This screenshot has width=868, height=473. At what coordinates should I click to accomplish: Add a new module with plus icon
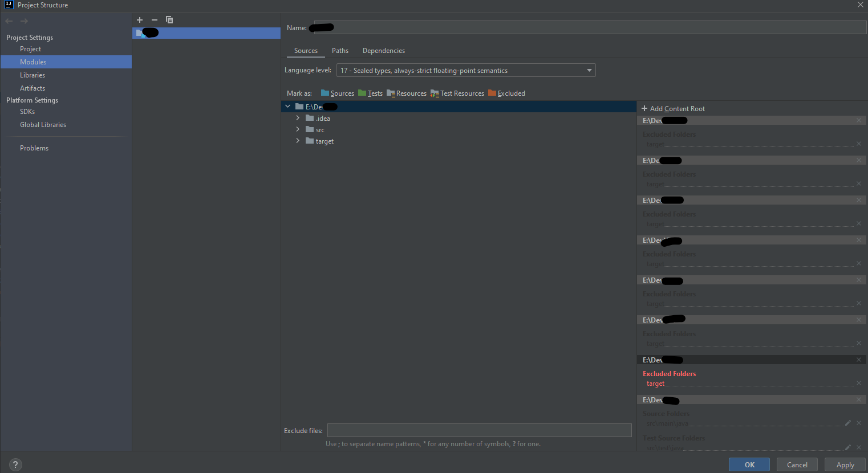tap(140, 20)
